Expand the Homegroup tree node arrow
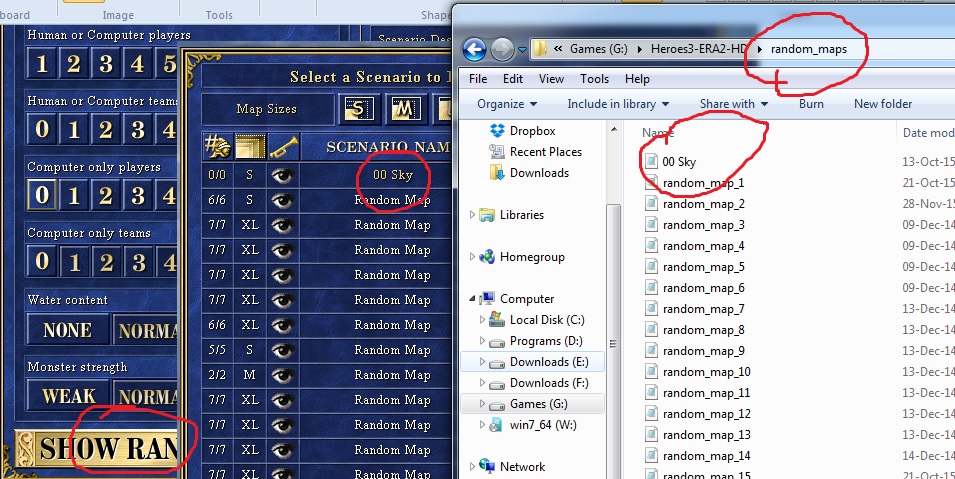 (472, 257)
